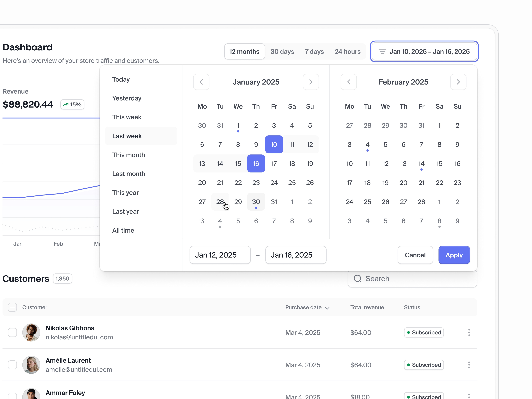Click the start date field Jan 12, 2025
Screen dimensions: 532x399
[x=220, y=255]
